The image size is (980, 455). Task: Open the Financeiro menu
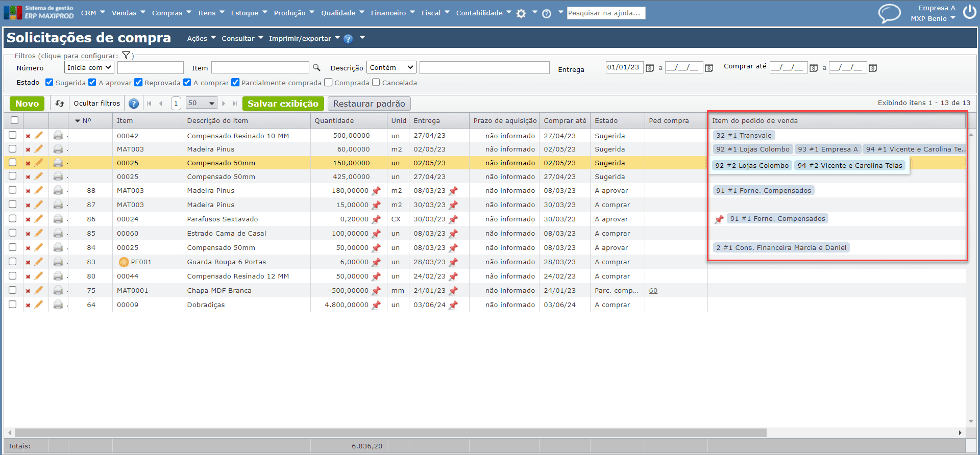coord(393,13)
